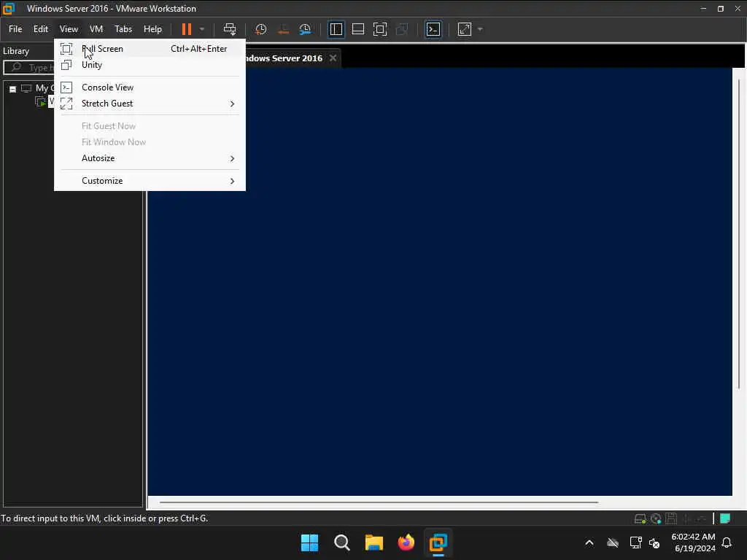
Task: Open the power options dropdown next to pause
Action: click(x=202, y=29)
